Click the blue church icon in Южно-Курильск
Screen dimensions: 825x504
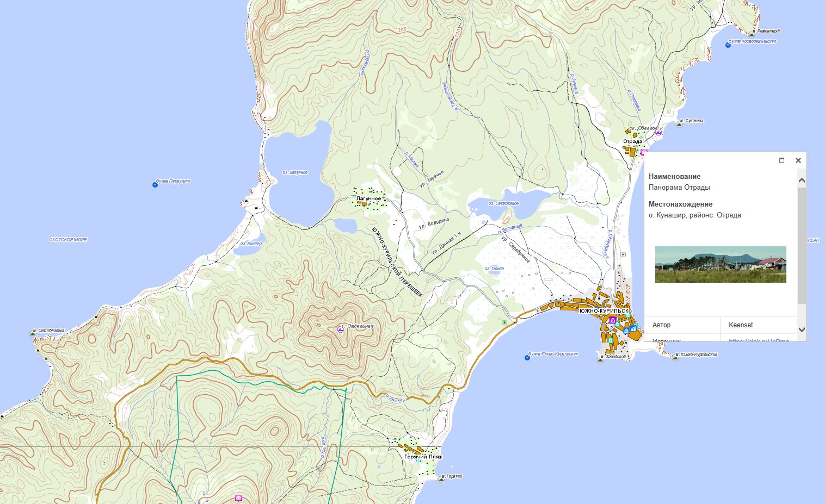coord(633,328)
